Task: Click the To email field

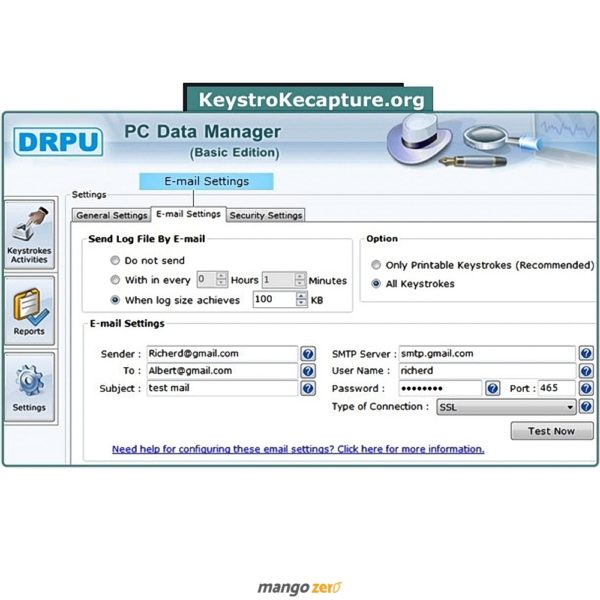Action: [x=222, y=371]
